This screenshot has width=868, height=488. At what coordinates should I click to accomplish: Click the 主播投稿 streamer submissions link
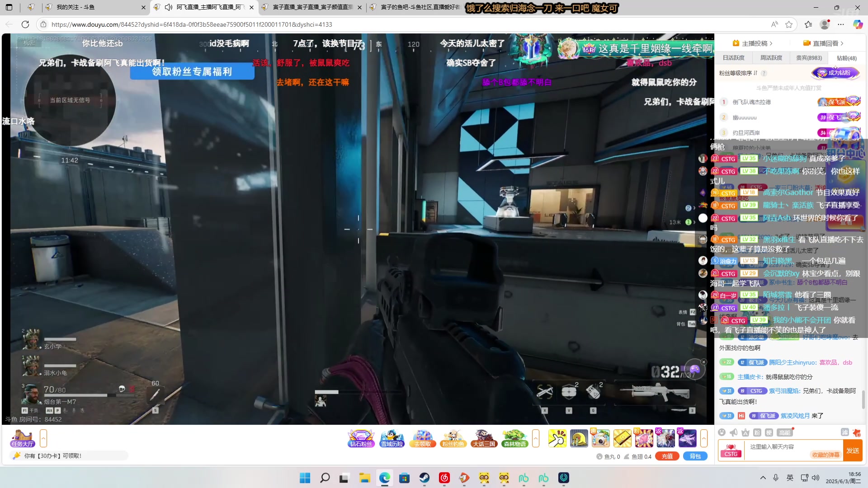pyautogui.click(x=752, y=43)
